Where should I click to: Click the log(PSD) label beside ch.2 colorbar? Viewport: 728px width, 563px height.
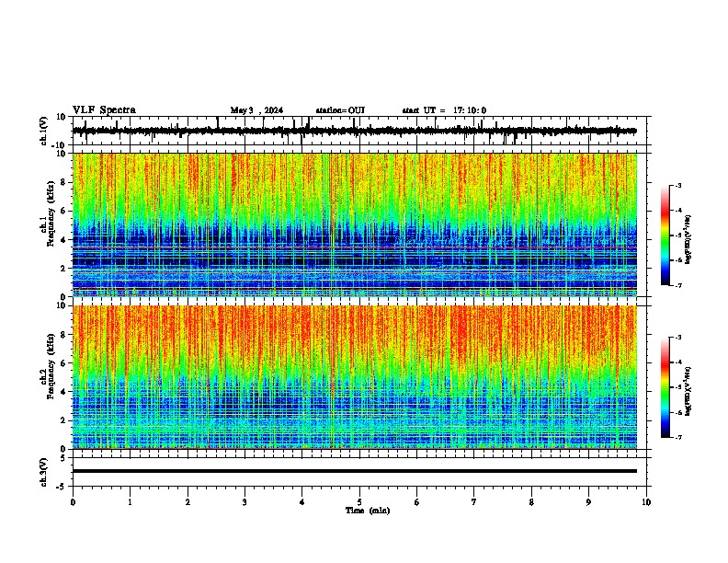click(x=688, y=391)
